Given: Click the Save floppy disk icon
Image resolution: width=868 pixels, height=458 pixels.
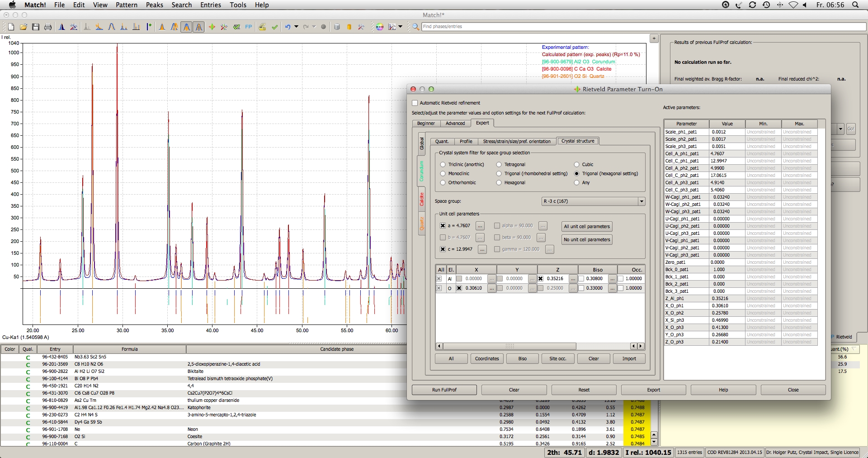Looking at the screenshot, I should [x=36, y=27].
